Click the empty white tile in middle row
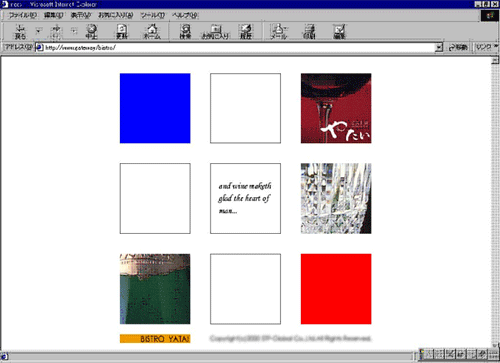This screenshot has width=500, height=363. pyautogui.click(x=155, y=198)
